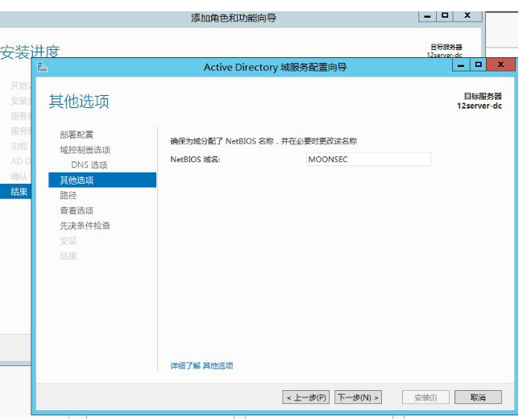Cancel the wizard with 取消

point(478,397)
